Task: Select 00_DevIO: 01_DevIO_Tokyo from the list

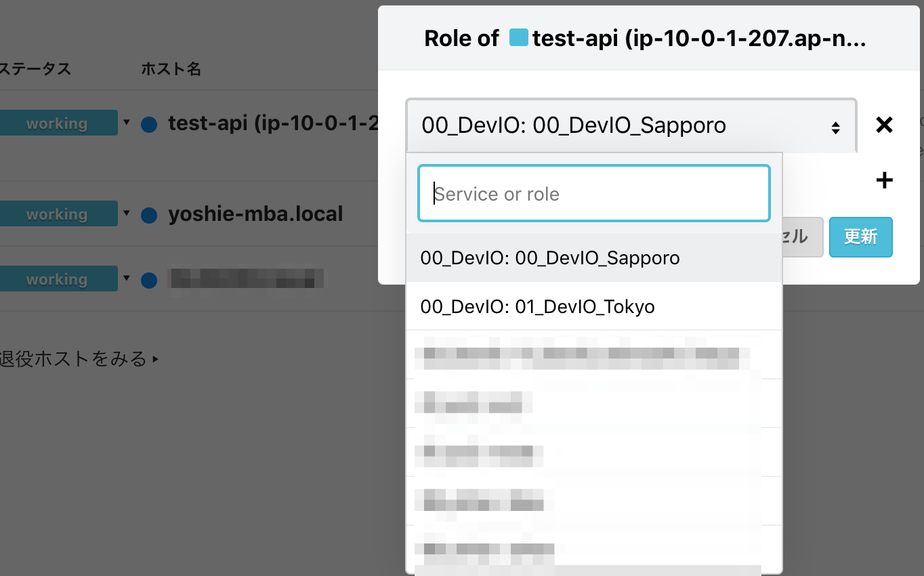Action: (538, 306)
